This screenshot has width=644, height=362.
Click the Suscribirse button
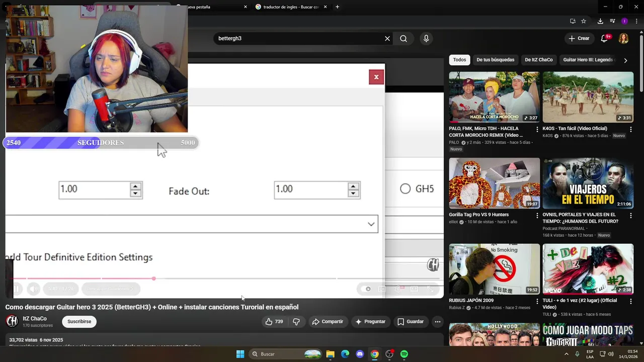(79, 322)
